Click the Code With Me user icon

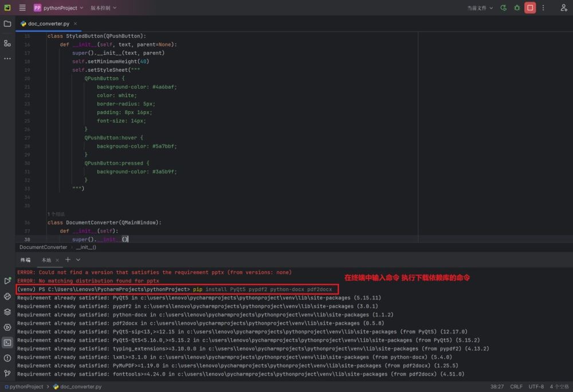pyautogui.click(x=563, y=7)
